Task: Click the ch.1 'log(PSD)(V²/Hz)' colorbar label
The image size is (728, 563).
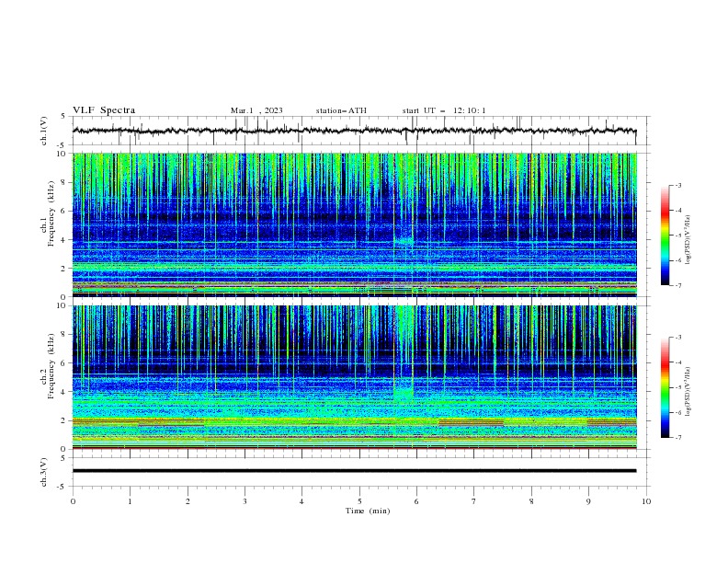Action: point(688,240)
